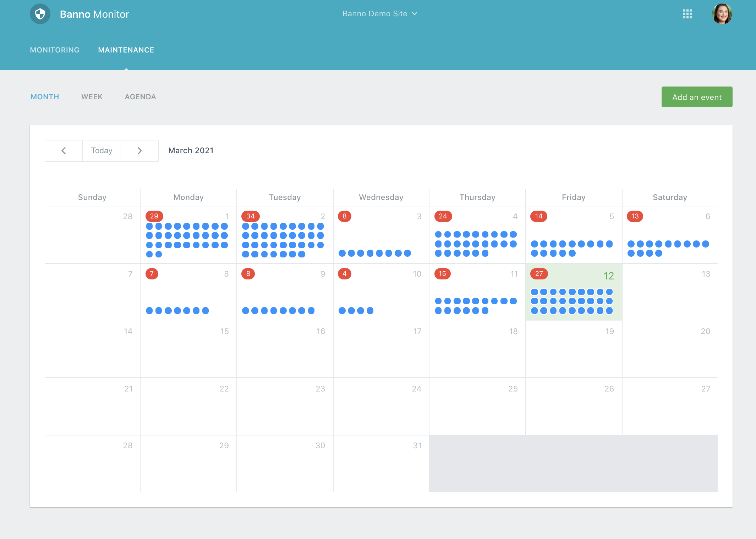
Task: Go to previous month with left chevron
Action: pyautogui.click(x=64, y=151)
